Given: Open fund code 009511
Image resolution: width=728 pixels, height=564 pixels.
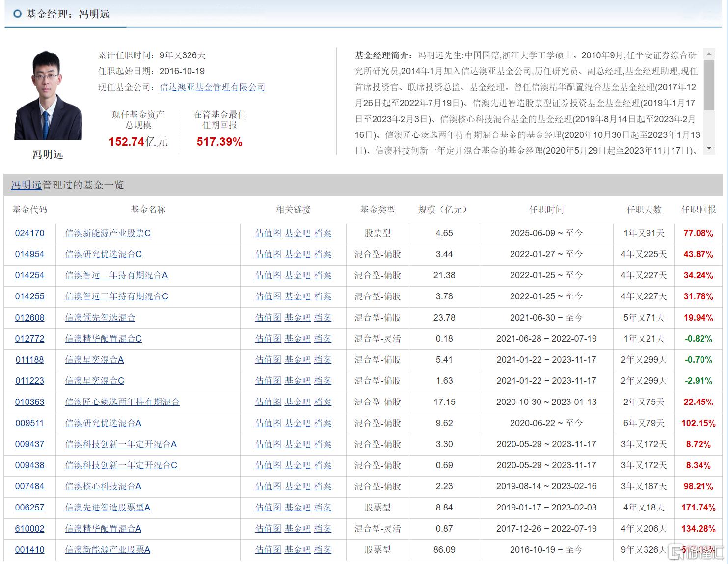Looking at the screenshot, I should pos(29,423).
